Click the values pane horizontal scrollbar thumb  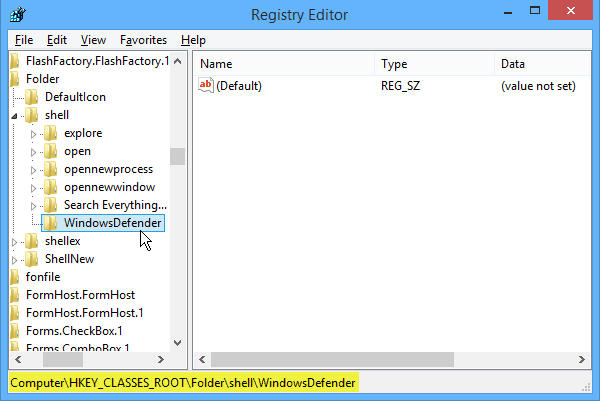click(x=333, y=359)
